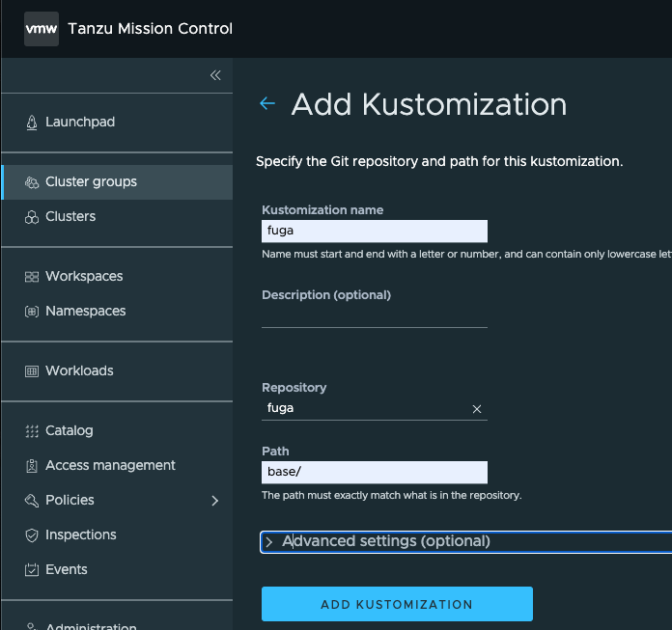Click the Workloads icon
672x630 pixels.
click(x=32, y=371)
